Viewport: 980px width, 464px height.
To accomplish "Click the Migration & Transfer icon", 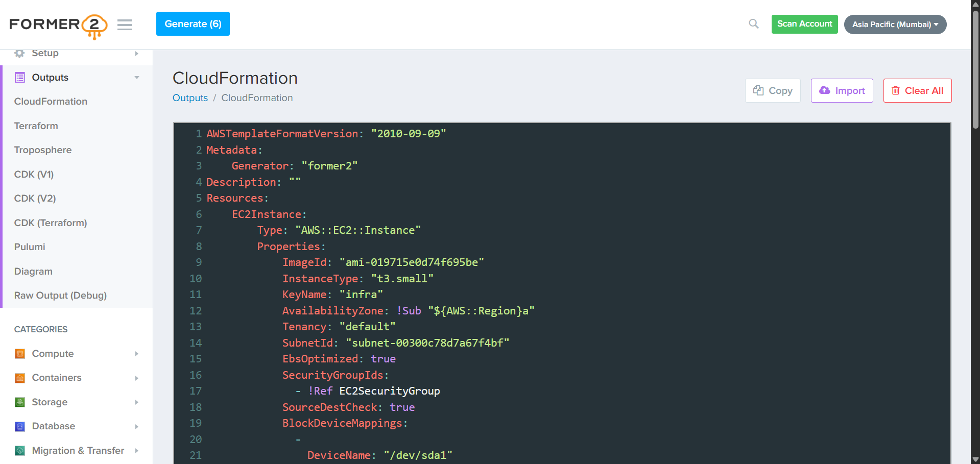I will (x=19, y=450).
